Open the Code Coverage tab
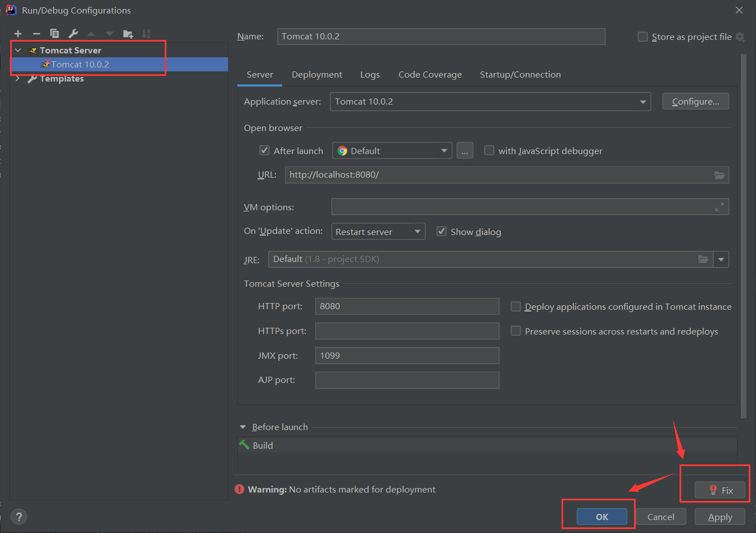 [430, 75]
